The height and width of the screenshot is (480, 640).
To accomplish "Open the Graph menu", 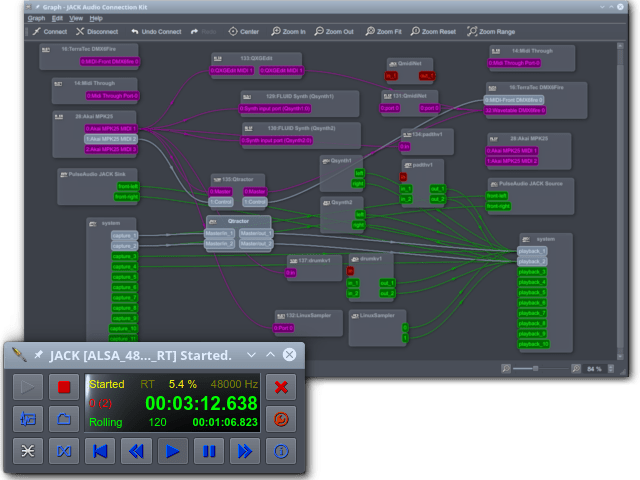I will (36, 18).
